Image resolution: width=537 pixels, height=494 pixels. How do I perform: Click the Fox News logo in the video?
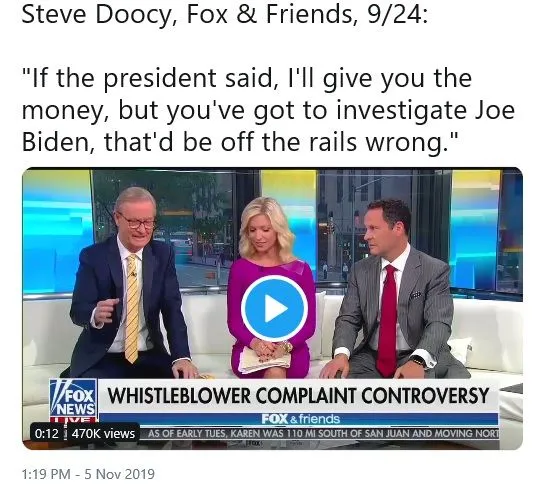tap(73, 397)
